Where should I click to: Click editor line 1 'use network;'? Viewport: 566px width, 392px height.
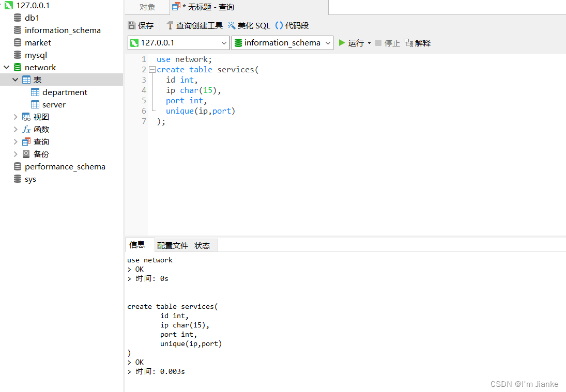[x=184, y=59]
